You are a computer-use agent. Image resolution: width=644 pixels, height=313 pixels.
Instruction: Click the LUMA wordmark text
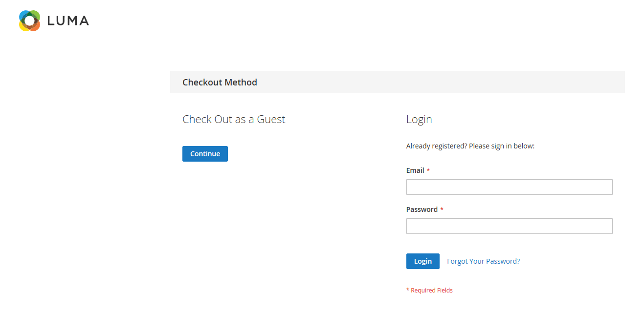pos(68,21)
